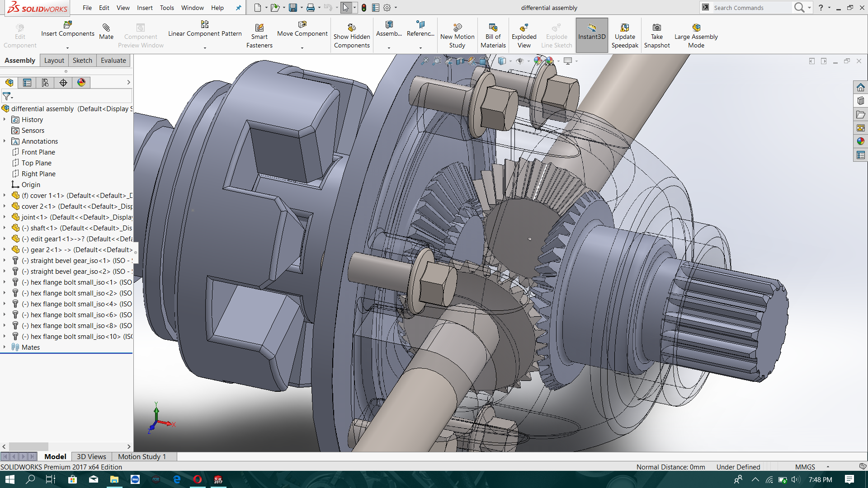Toggle Large Assembly Mode
The height and width of the screenshot is (488, 868).
(696, 35)
